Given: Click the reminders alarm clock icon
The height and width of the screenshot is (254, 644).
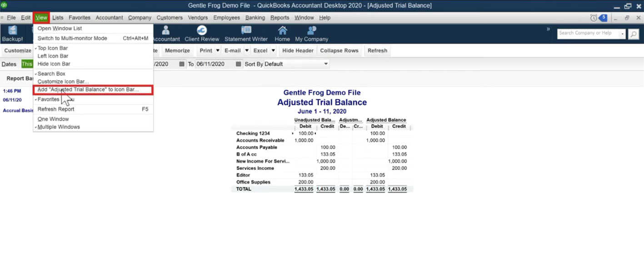Looking at the screenshot, I should pyautogui.click(x=594, y=18).
